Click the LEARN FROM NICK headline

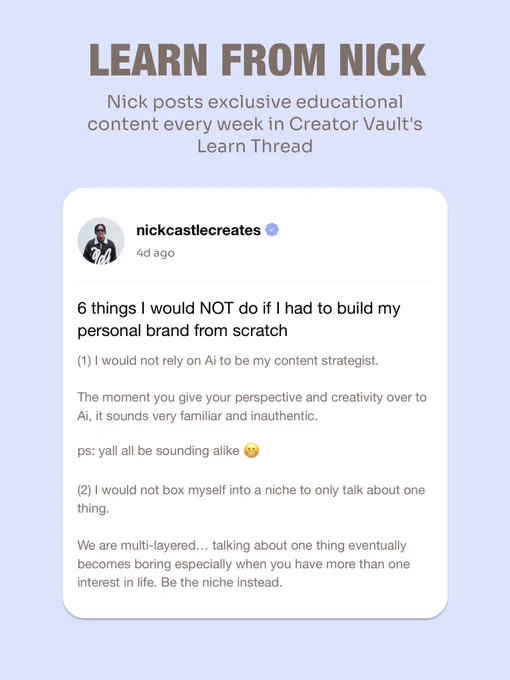(258, 60)
